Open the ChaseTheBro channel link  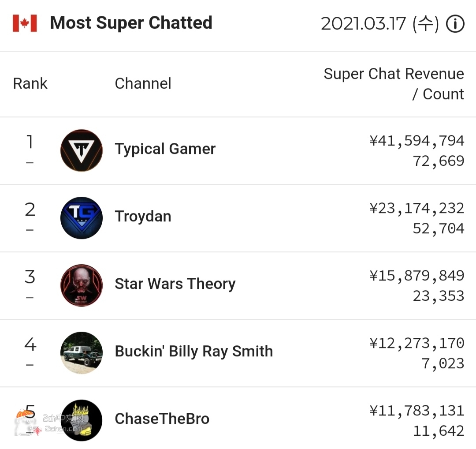tap(162, 419)
